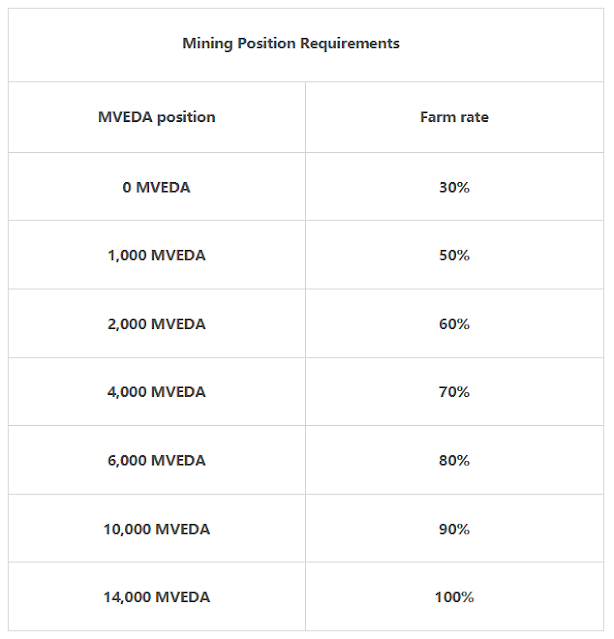
Task: Select the Farm rate column header
Action: [454, 117]
